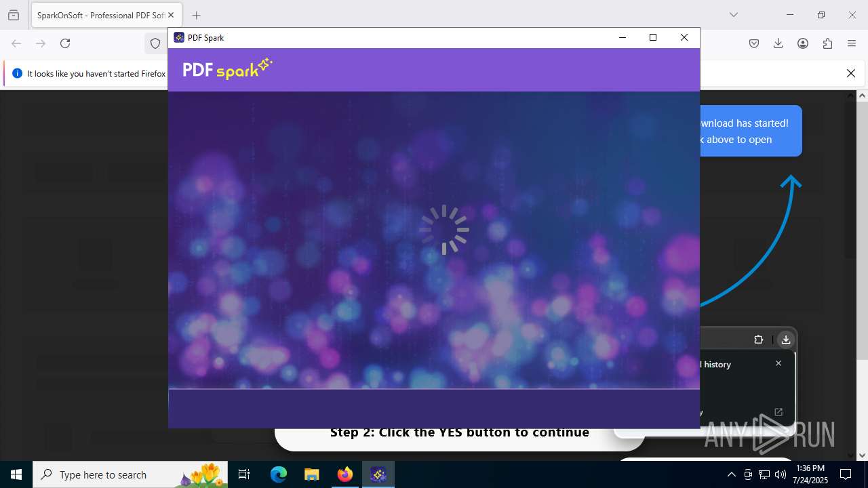Click the extensions puzzle icon in illustration

pos(759,340)
